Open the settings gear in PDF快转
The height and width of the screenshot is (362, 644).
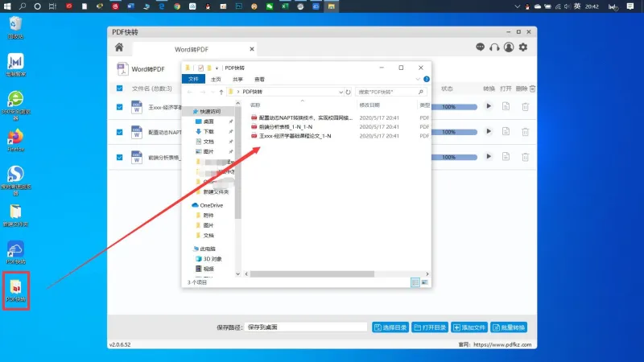tap(522, 47)
